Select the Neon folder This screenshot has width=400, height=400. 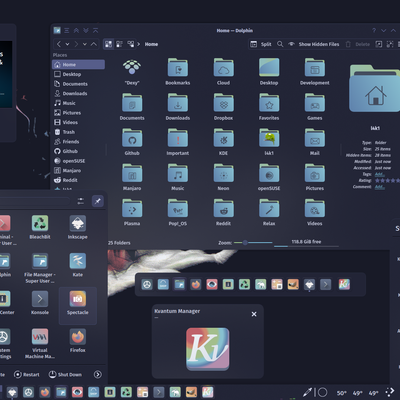coord(223,178)
